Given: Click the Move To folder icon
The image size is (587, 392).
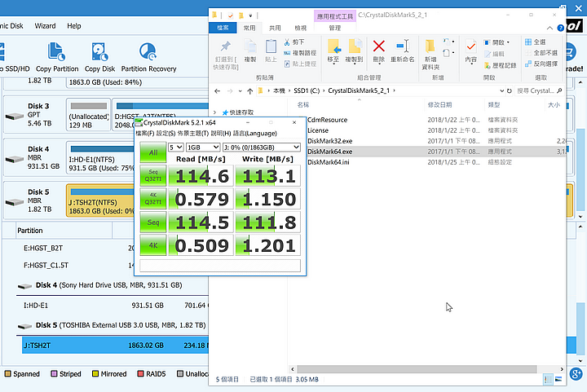Looking at the screenshot, I should pyautogui.click(x=333, y=46).
